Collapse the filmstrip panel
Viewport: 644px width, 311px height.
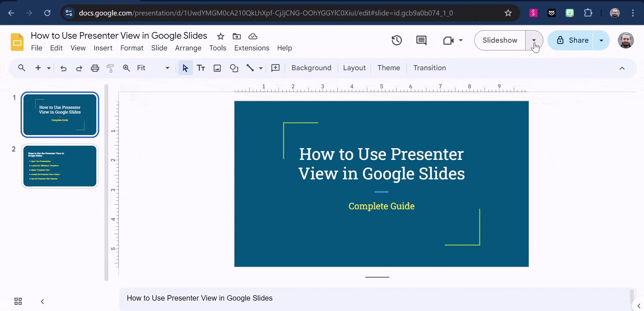[42, 301]
